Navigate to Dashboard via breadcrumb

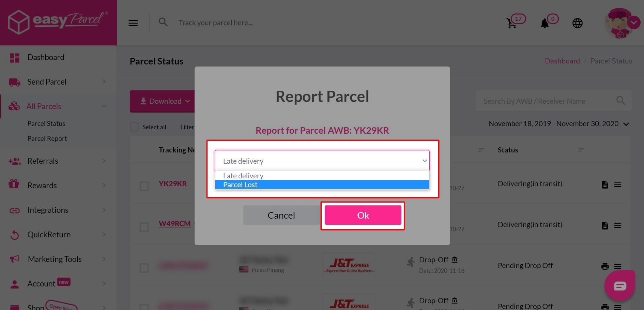click(562, 61)
